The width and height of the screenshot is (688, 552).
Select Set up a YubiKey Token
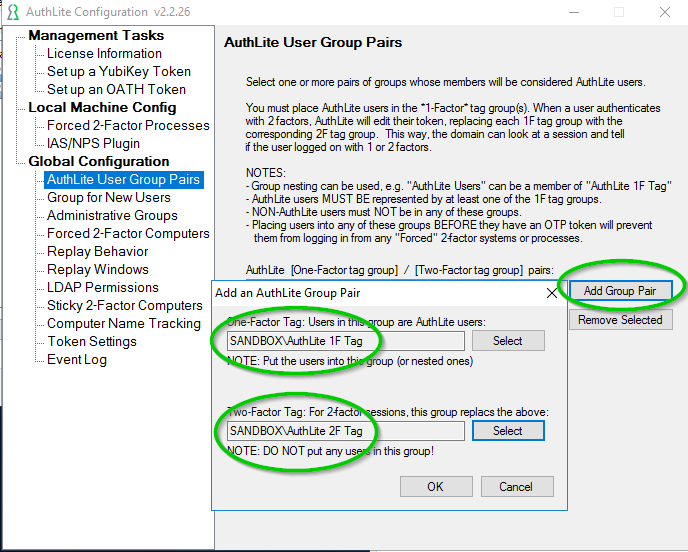click(119, 72)
